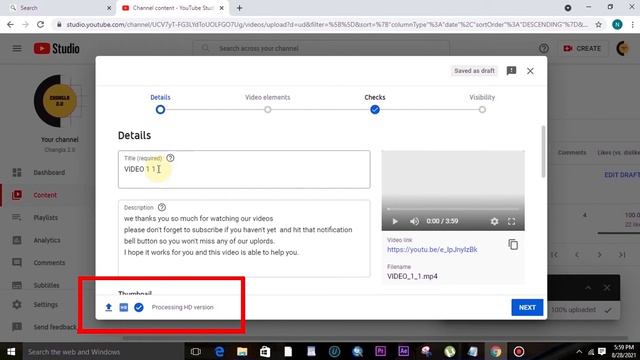Open video preview settings gear
640x360 pixels.
click(x=494, y=221)
